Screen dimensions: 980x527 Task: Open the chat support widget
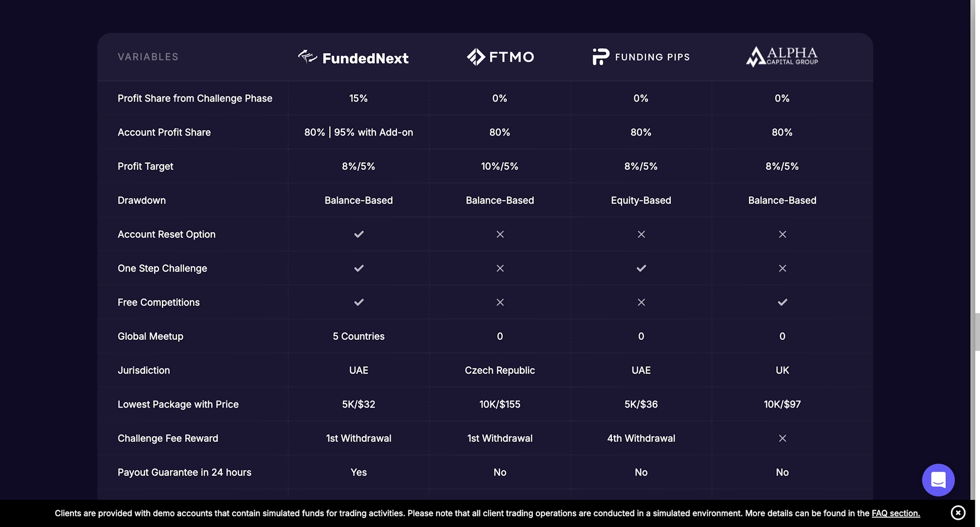coord(938,480)
